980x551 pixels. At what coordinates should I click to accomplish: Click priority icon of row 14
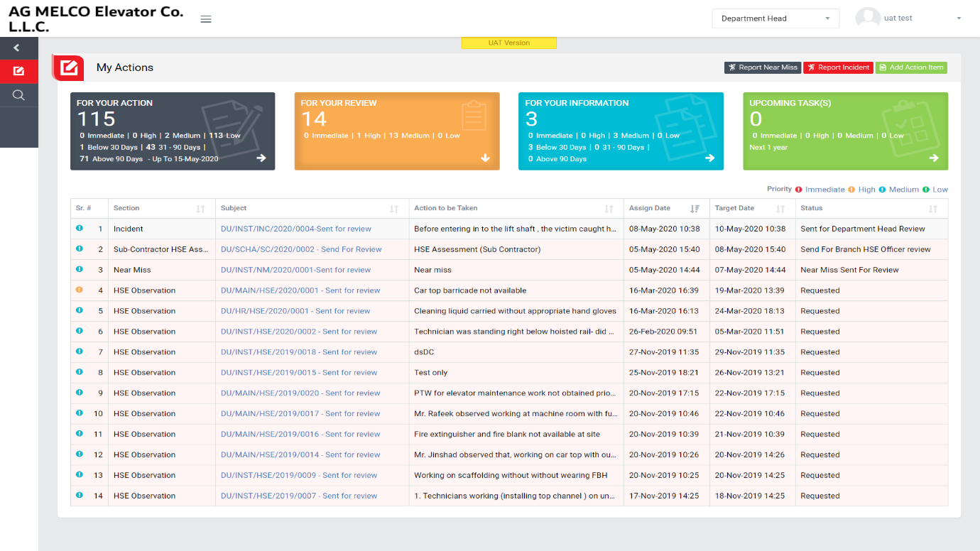[x=79, y=495]
